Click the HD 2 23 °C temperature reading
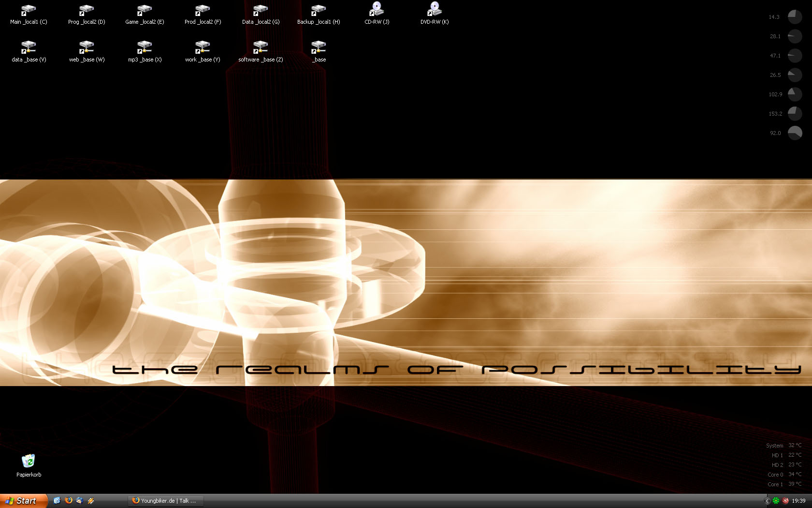Image resolution: width=812 pixels, height=508 pixels. pyautogui.click(x=786, y=465)
